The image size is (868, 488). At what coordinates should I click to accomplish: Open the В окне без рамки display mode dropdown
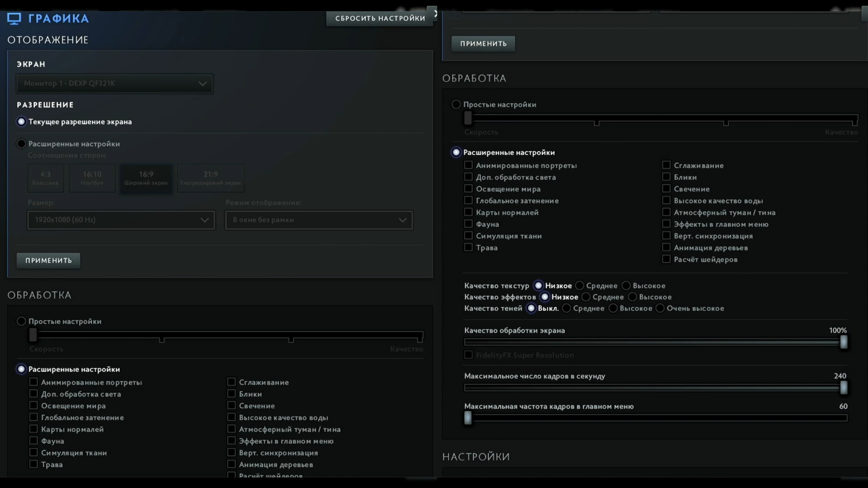pos(319,220)
